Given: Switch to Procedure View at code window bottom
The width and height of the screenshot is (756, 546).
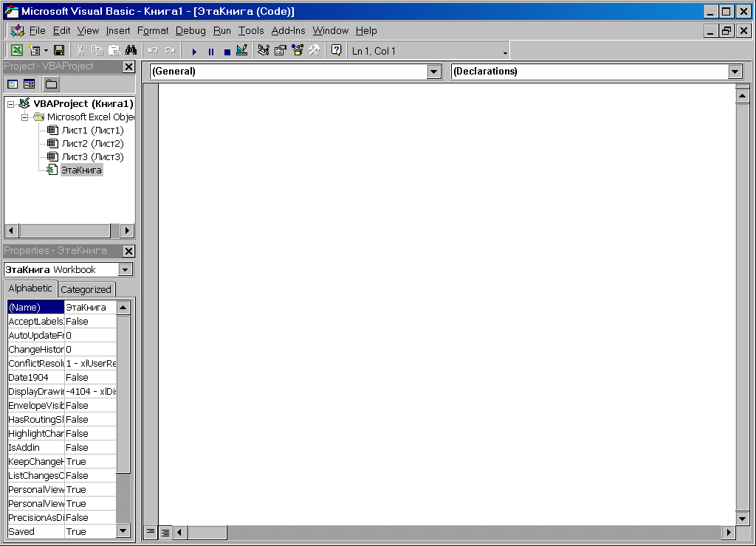Looking at the screenshot, I should click(151, 532).
